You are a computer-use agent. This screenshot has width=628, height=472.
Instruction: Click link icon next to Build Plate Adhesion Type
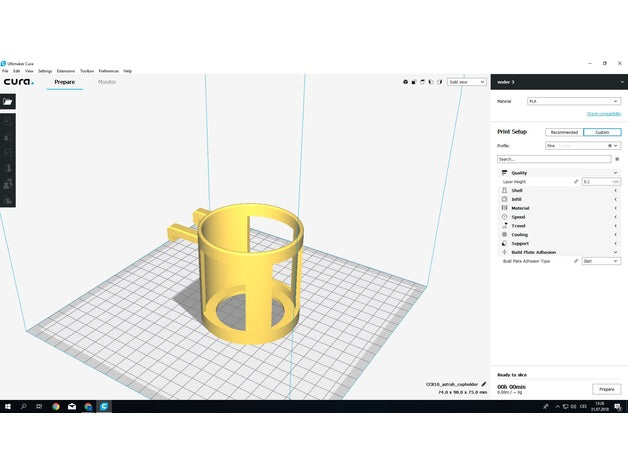coord(576,261)
